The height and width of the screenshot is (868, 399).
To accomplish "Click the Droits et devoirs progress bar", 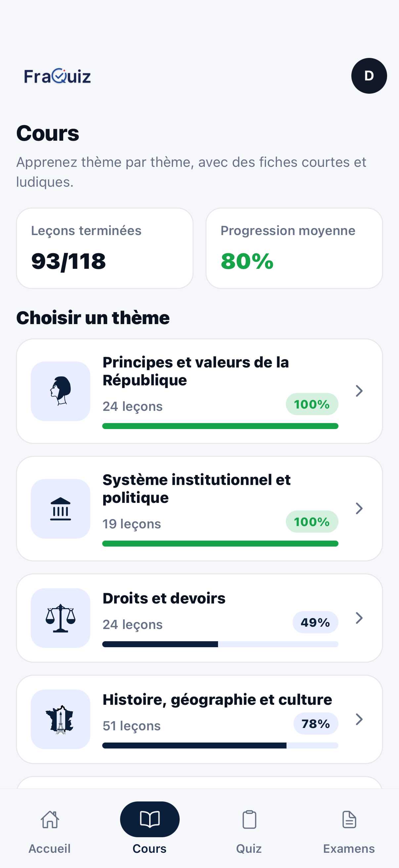I will coord(220,644).
